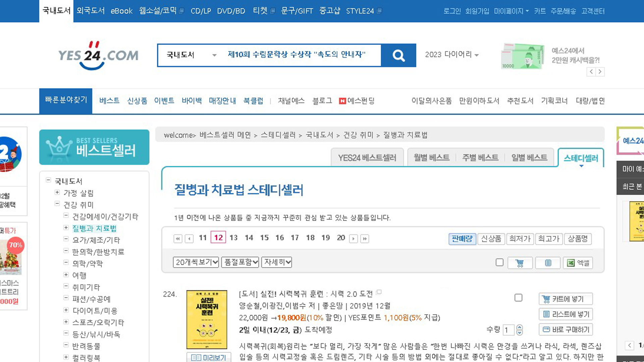Check the select-all checkbox in the toolbar

(499, 262)
